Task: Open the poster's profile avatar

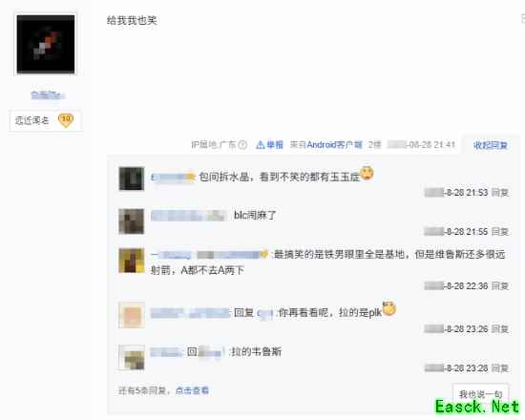Action: [x=46, y=44]
